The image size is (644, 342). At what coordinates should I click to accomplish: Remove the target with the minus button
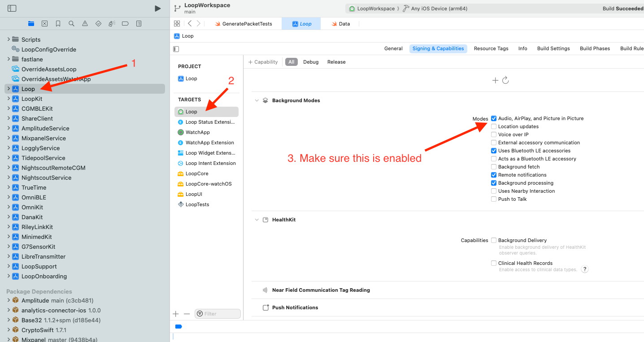187,314
